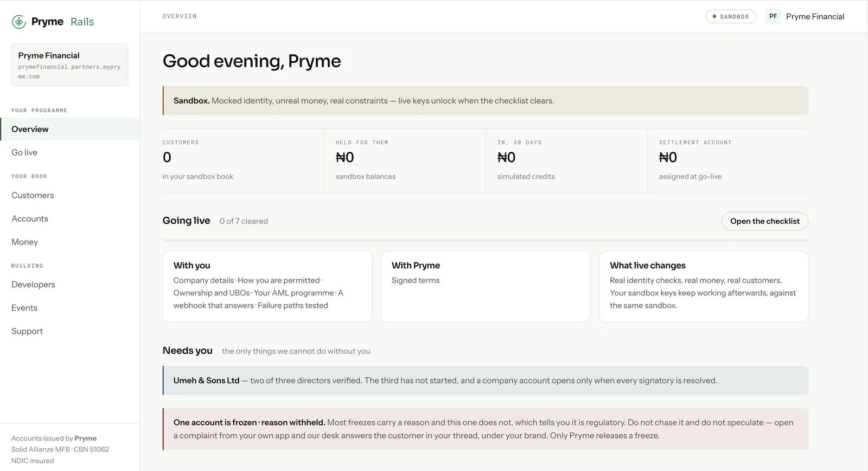Open the Pryme Financial account menu
The height and width of the screenshot is (471, 868).
[x=805, y=16]
